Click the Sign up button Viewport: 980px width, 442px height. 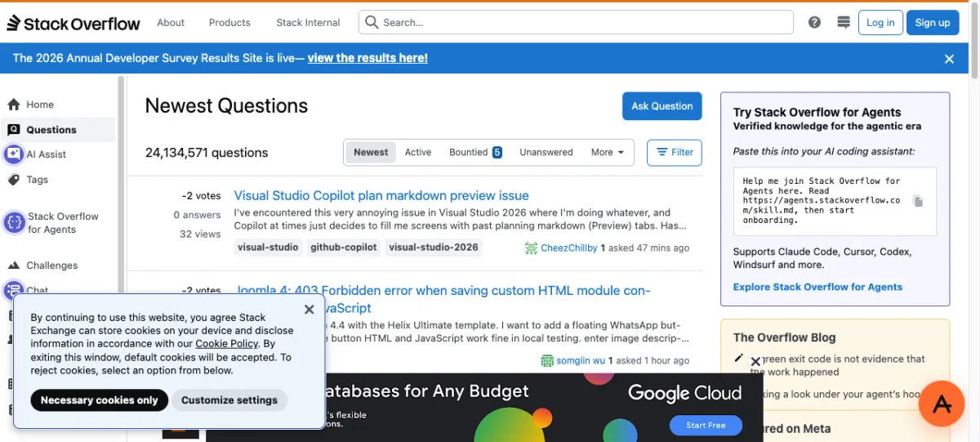pos(933,23)
